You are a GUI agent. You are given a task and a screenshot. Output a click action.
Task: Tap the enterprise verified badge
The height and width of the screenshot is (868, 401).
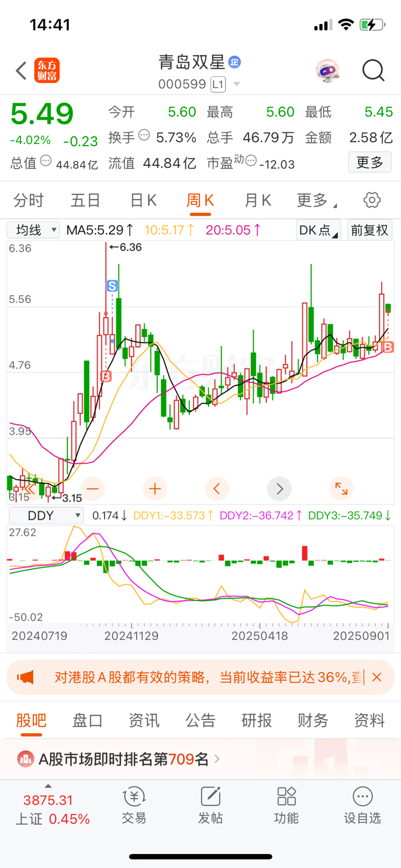point(235,62)
